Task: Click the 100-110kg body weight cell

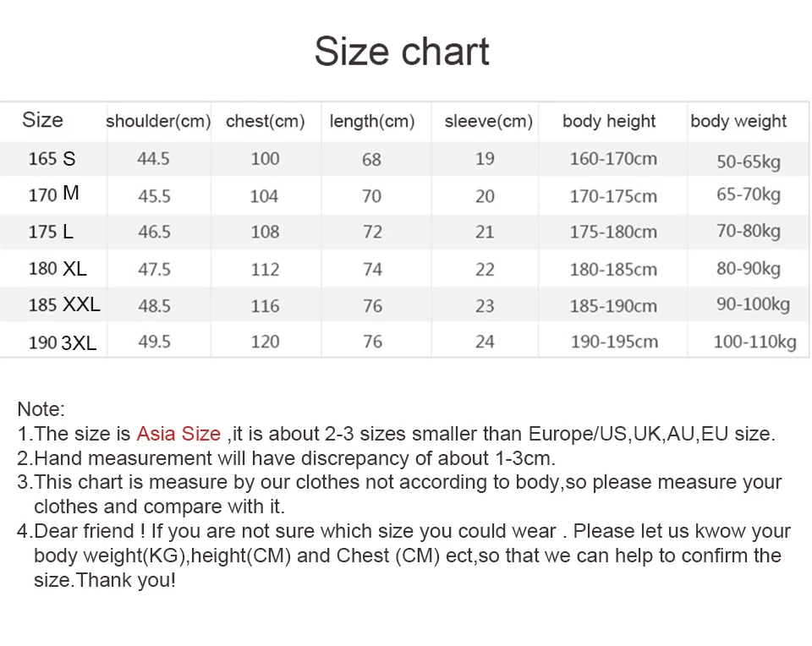Action: tap(754, 342)
